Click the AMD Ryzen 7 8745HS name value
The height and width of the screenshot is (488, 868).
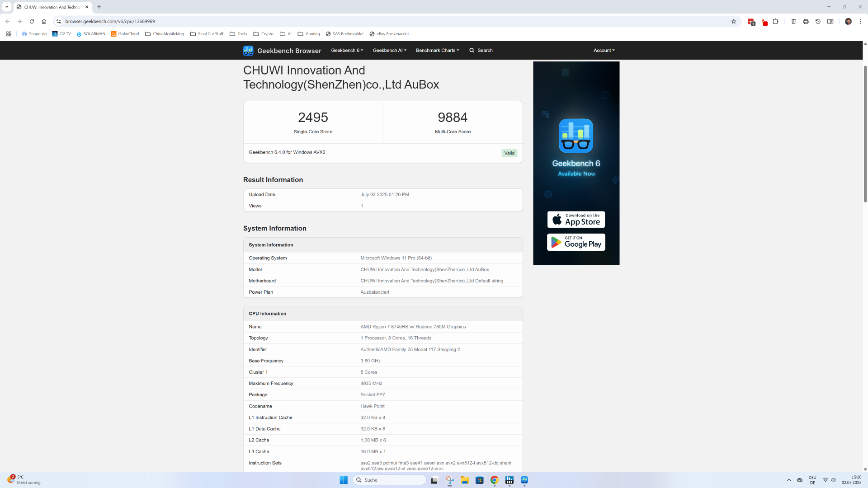click(x=413, y=327)
